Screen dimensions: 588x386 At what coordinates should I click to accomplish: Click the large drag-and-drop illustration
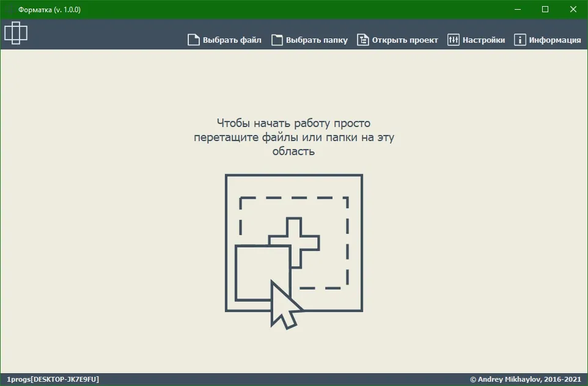[x=293, y=252]
